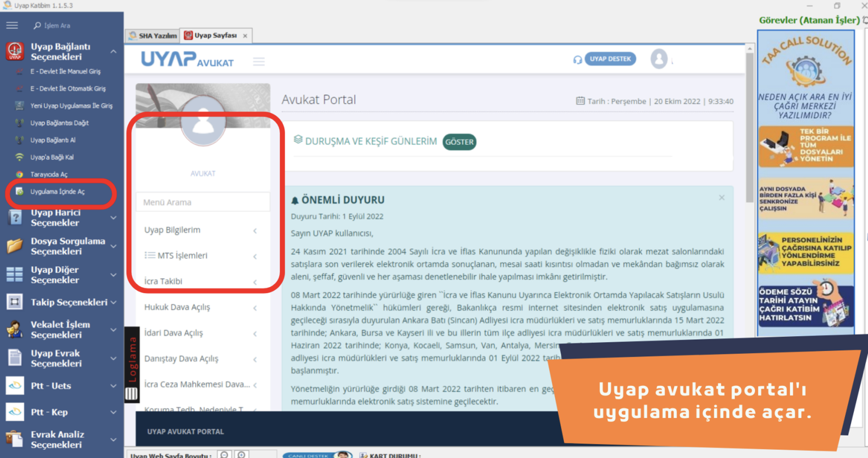Image resolution: width=868 pixels, height=458 pixels.
Task: Click the Uyap Diğer Seçenekler grid icon
Action: pos(15,275)
